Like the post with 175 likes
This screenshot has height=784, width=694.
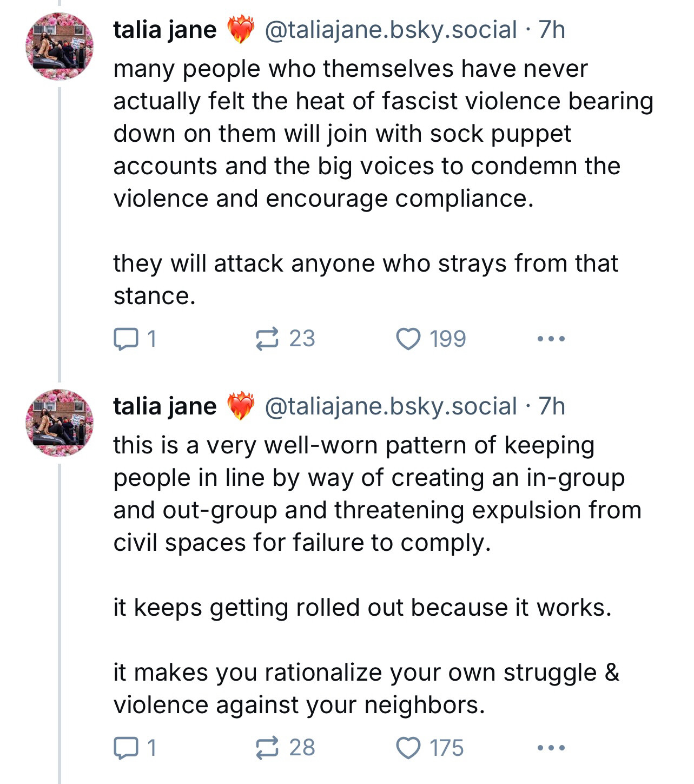point(430,748)
